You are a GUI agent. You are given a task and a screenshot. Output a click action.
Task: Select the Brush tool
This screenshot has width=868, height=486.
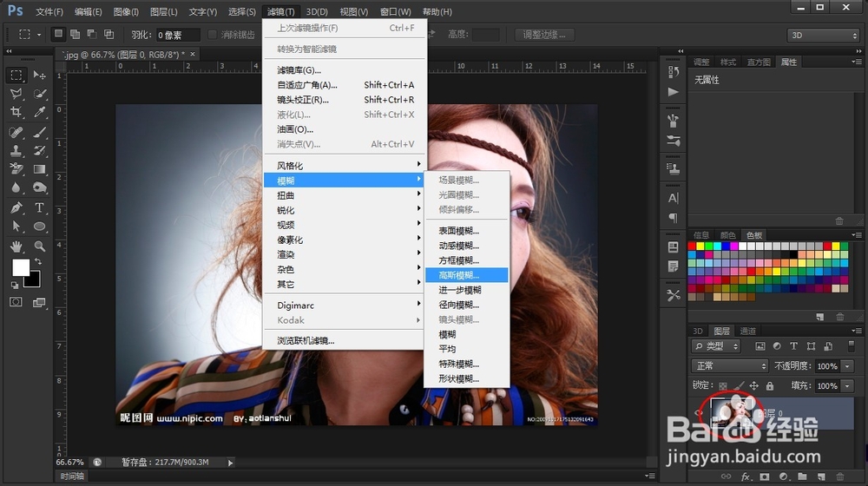[39, 132]
